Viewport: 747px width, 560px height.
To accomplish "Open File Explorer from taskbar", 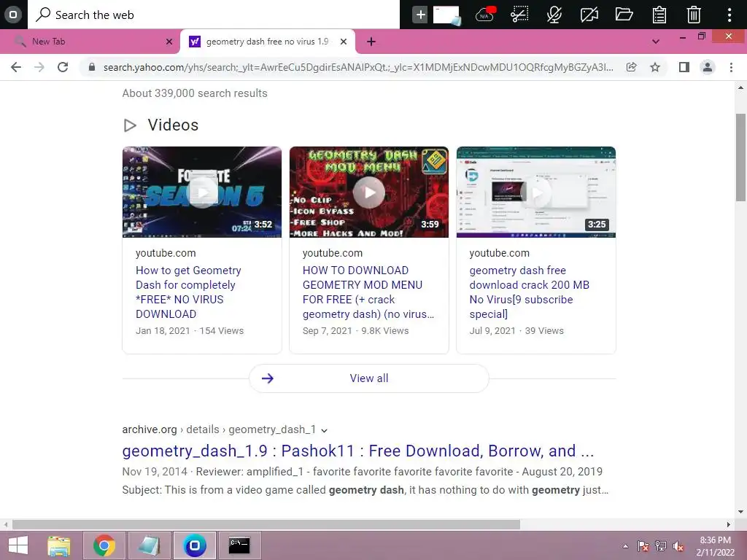I will click(59, 545).
